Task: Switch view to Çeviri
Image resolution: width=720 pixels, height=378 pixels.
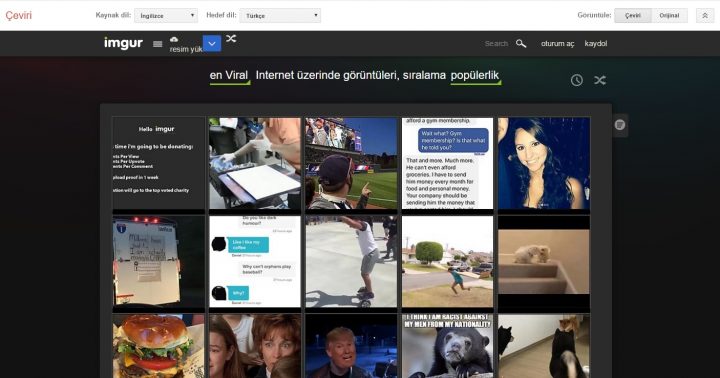Action: (633, 16)
